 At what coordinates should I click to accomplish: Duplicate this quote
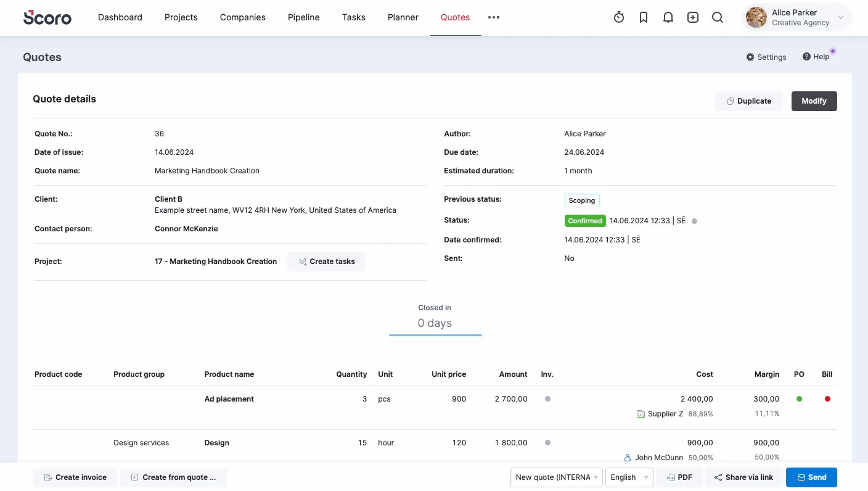pyautogui.click(x=748, y=101)
